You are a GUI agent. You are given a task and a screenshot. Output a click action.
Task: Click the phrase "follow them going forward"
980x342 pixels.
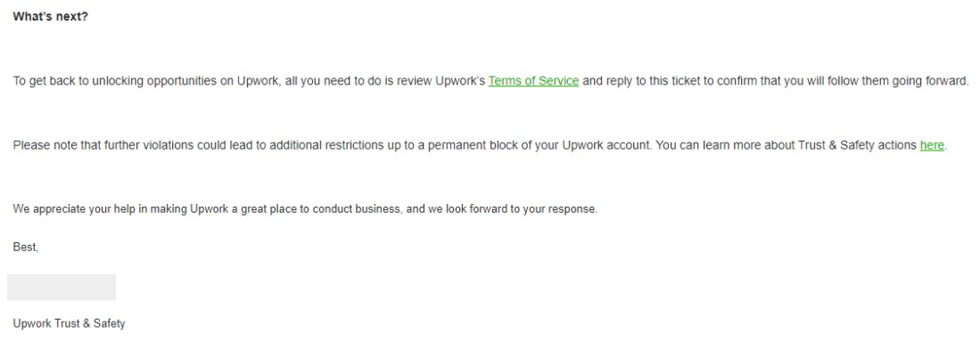(903, 81)
